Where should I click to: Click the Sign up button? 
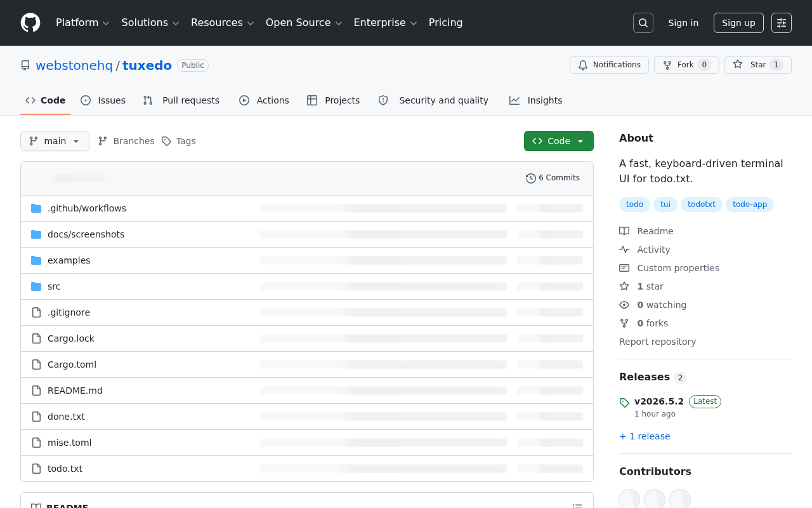(738, 23)
